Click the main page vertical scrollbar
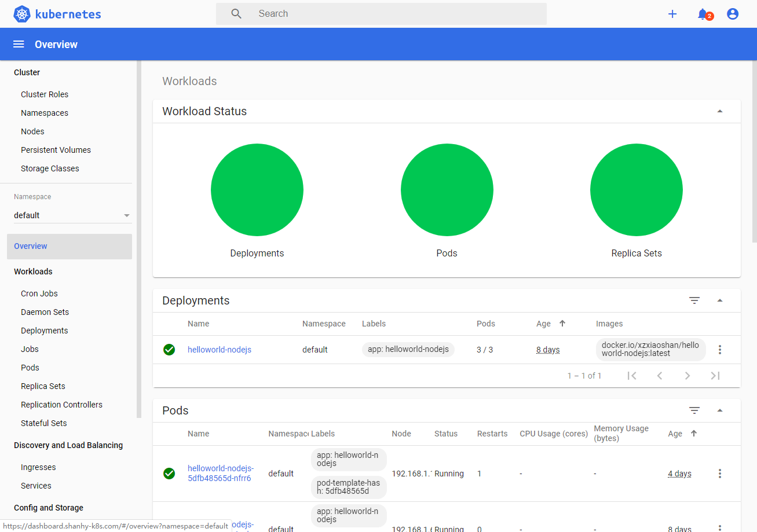 (x=754, y=151)
